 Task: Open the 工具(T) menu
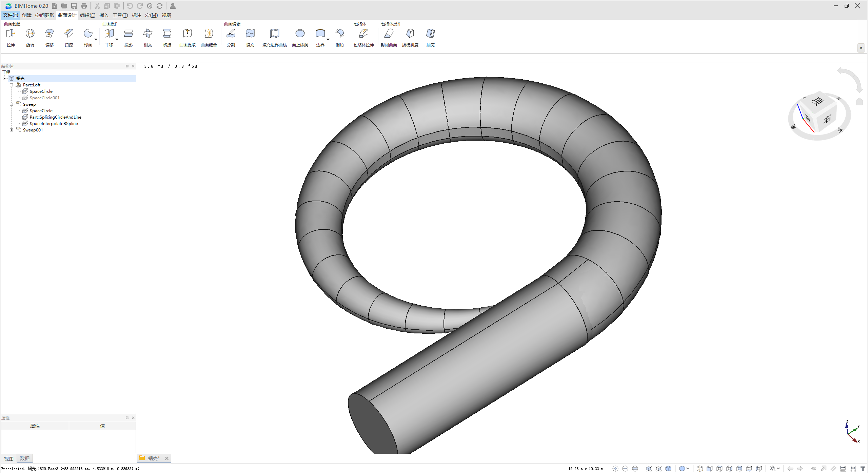pyautogui.click(x=120, y=15)
